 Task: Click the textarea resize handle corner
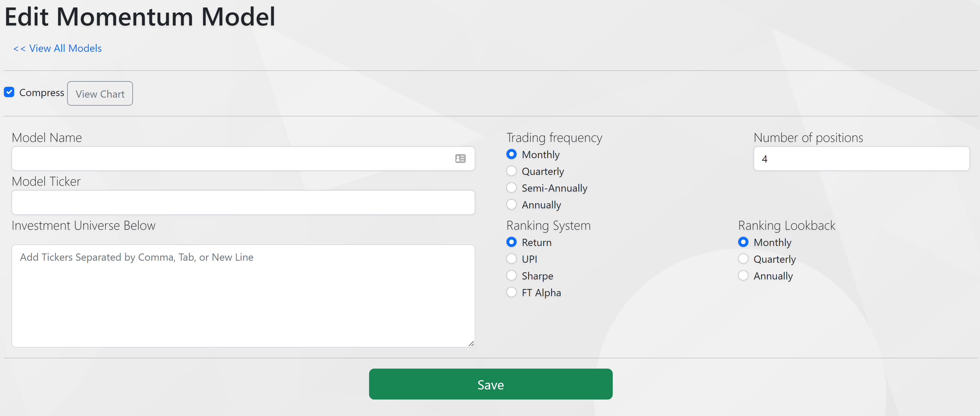[471, 343]
